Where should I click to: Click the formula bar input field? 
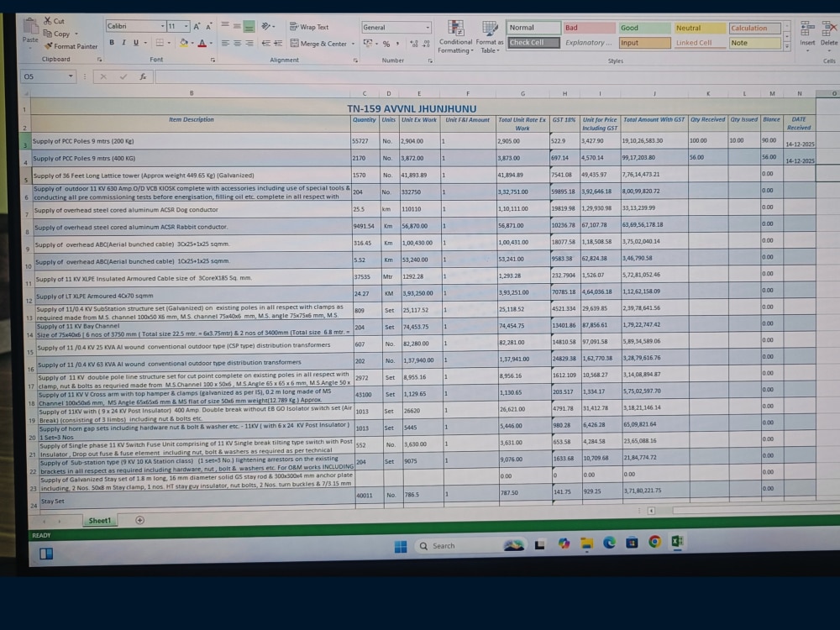[496, 76]
